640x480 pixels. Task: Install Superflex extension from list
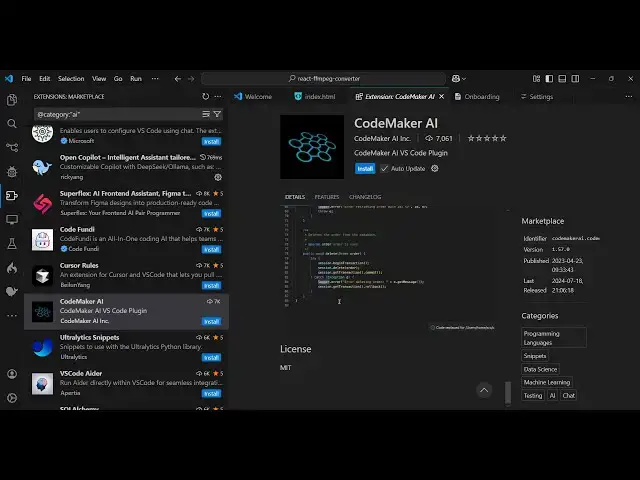(211, 213)
